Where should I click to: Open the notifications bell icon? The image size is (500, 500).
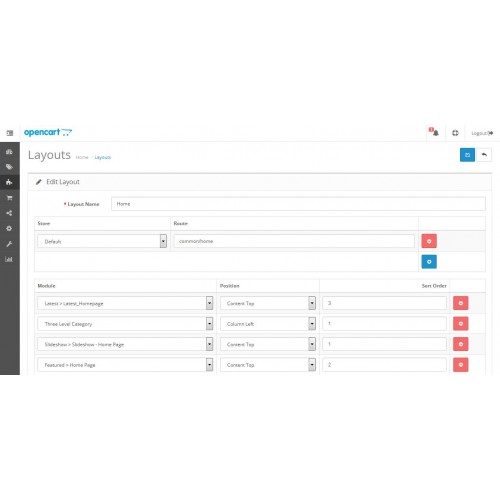434,132
